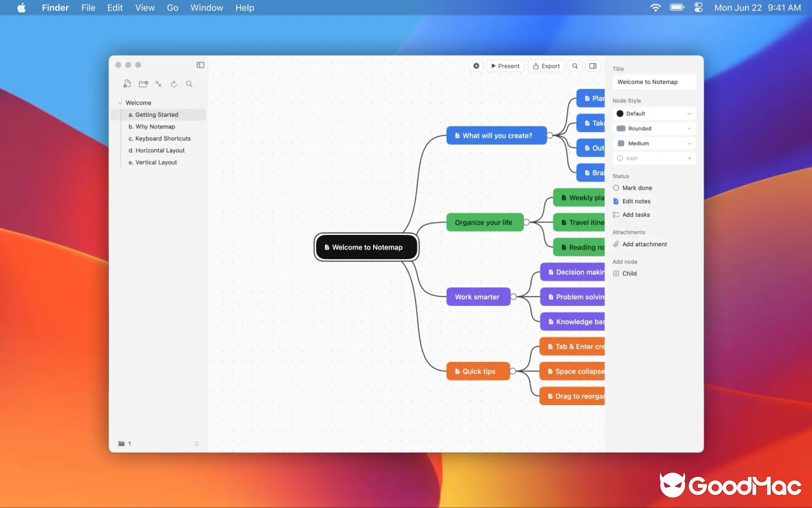Open the Default color dropdown
Screen dimensions: 812x508
pos(654,114)
